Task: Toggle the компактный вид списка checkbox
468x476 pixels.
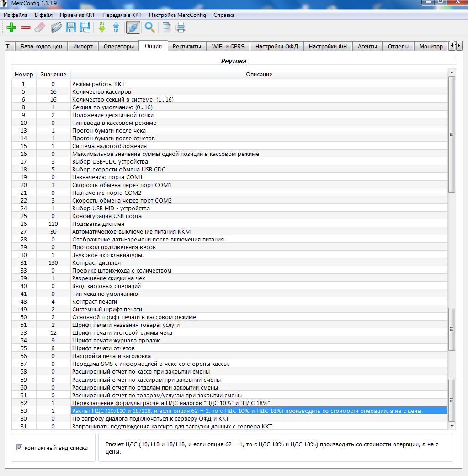Action: coord(20,448)
